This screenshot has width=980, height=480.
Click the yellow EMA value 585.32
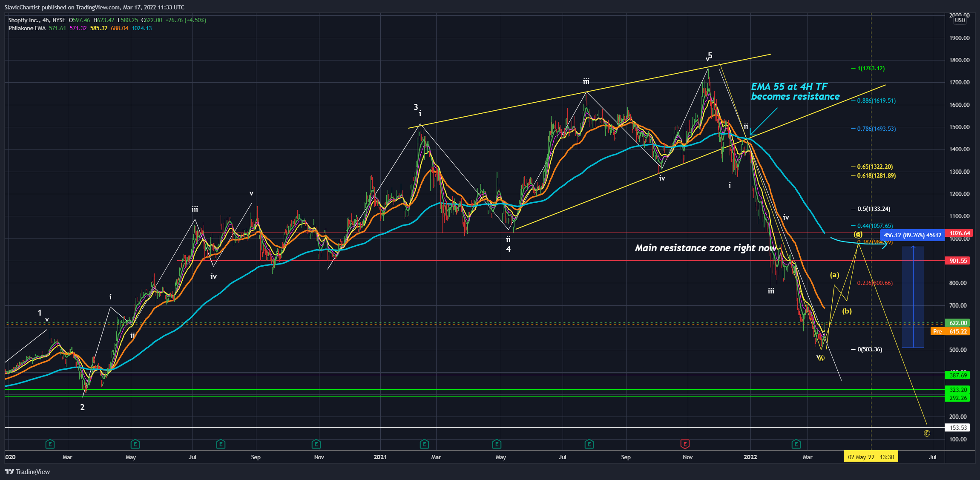(x=99, y=28)
